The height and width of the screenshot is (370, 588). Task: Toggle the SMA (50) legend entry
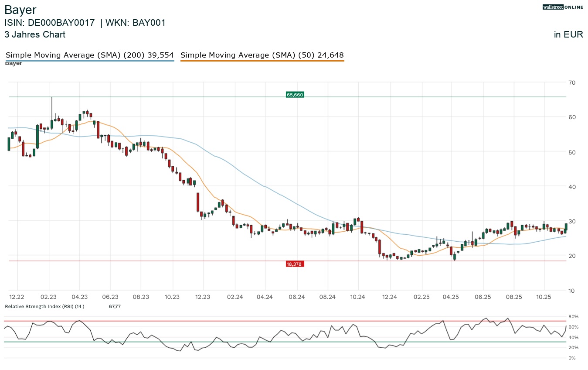tap(262, 55)
